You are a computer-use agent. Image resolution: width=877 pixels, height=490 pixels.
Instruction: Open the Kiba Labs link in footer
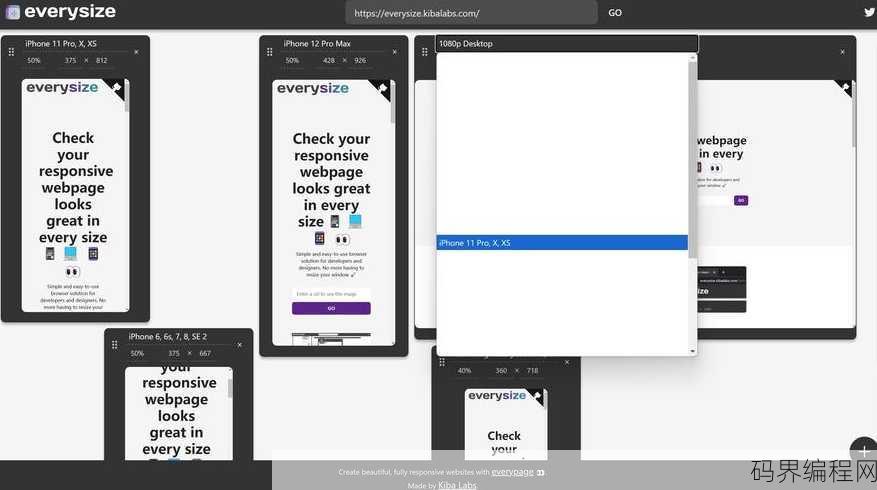tap(458, 486)
